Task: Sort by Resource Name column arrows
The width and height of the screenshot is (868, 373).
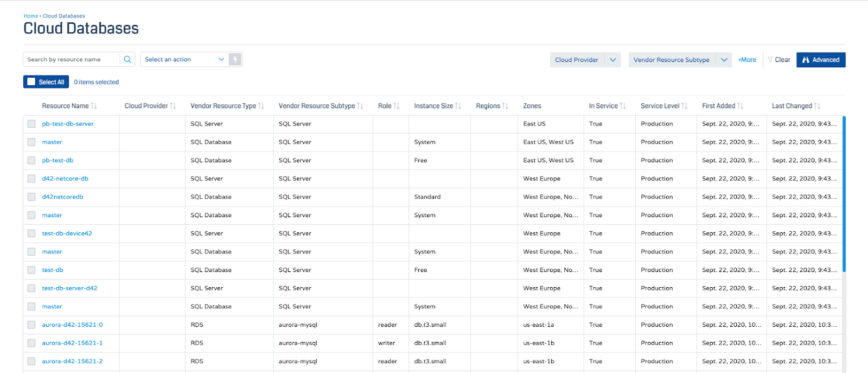Action: coord(94,106)
